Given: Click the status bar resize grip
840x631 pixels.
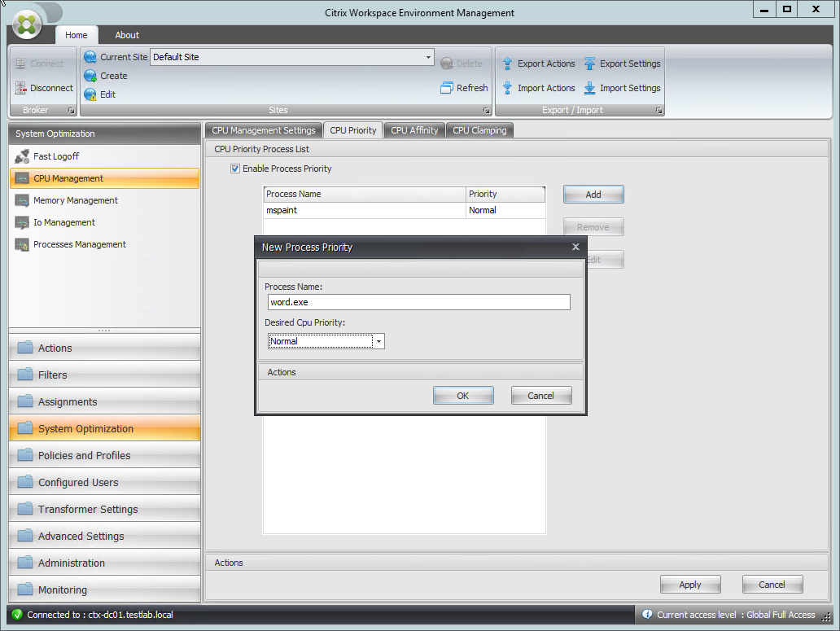Looking at the screenshot, I should point(827,617).
